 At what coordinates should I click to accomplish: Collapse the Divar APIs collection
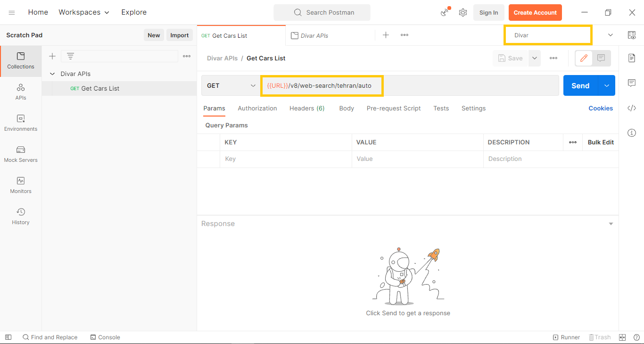coord(52,74)
